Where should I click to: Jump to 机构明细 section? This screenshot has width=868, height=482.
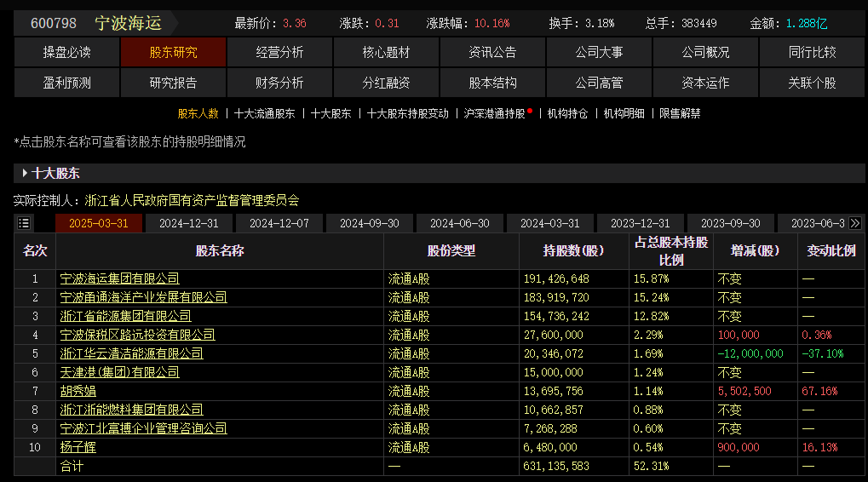pos(624,113)
